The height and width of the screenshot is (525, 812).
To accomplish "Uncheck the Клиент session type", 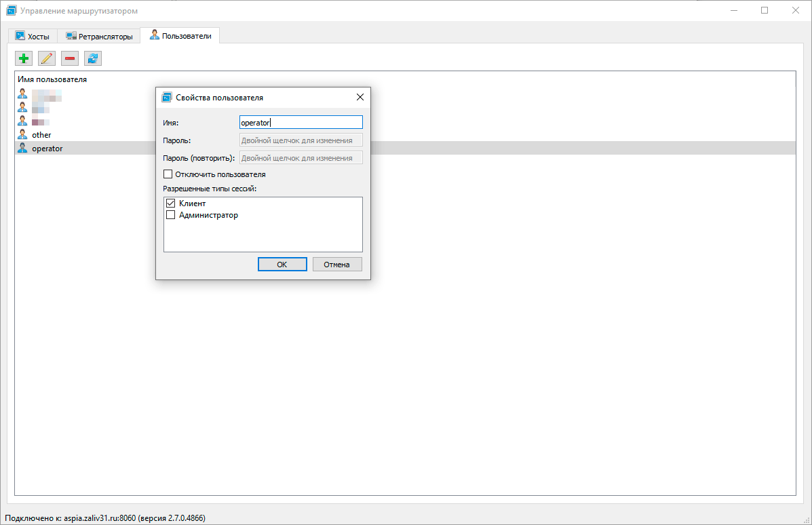I will pos(170,203).
